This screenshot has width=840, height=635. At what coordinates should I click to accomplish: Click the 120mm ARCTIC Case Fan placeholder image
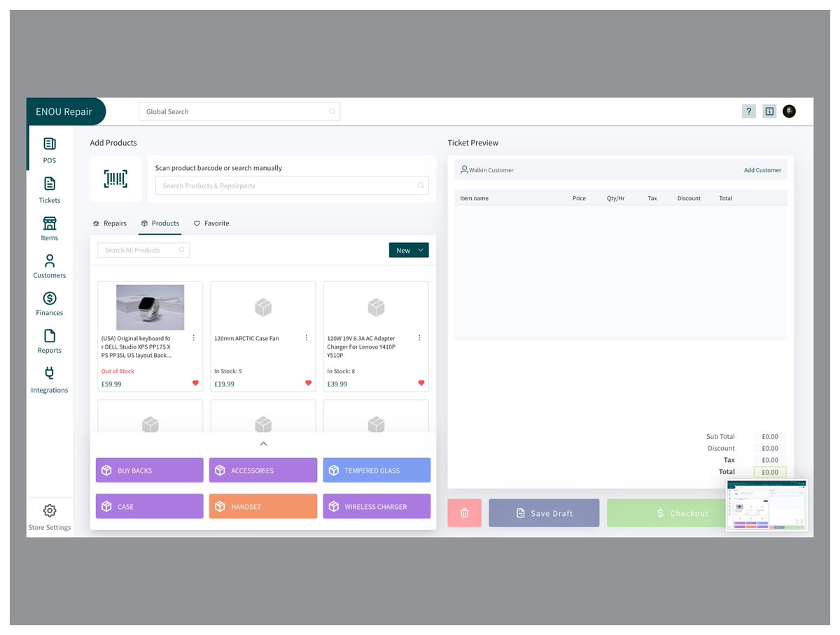click(263, 307)
